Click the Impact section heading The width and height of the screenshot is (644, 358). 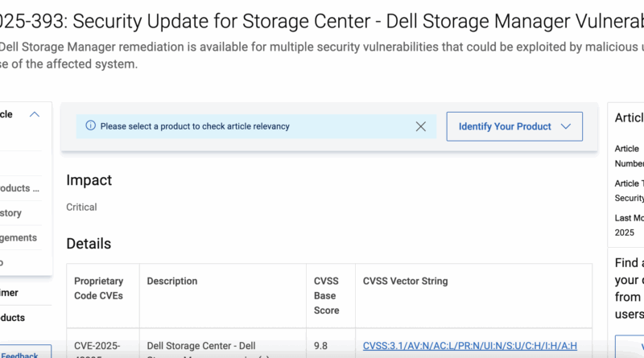point(89,180)
